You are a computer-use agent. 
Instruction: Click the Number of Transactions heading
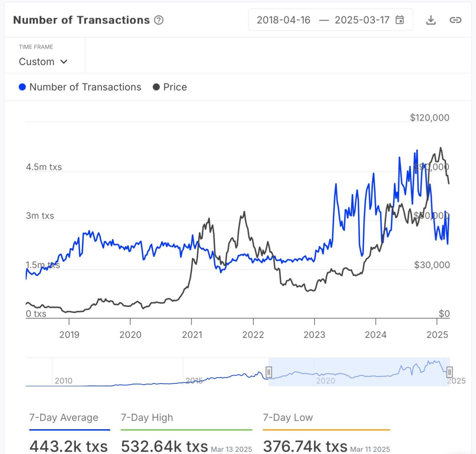point(81,20)
